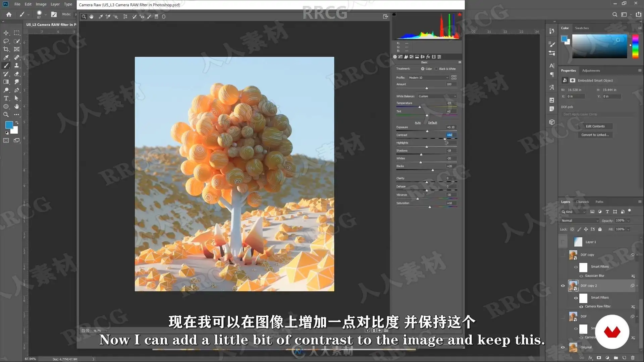Select the Photoshop Type tool
Screen dimensions: 644x362
point(6,98)
